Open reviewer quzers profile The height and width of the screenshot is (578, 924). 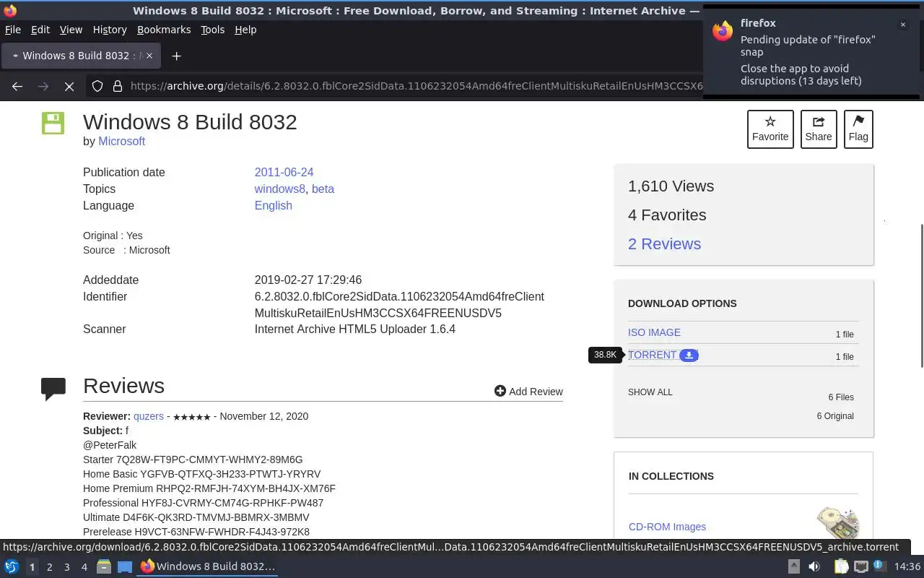coord(149,416)
